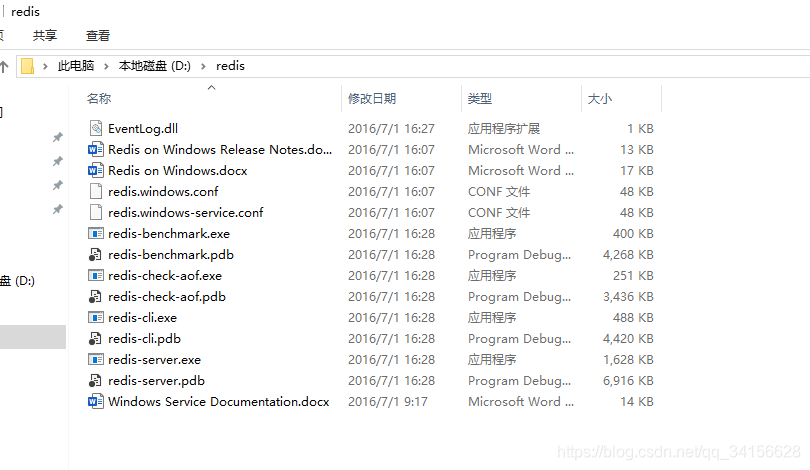Click the fourth pin icon in the Quick access sidebar
The height and width of the screenshot is (470, 810).
click(x=58, y=209)
